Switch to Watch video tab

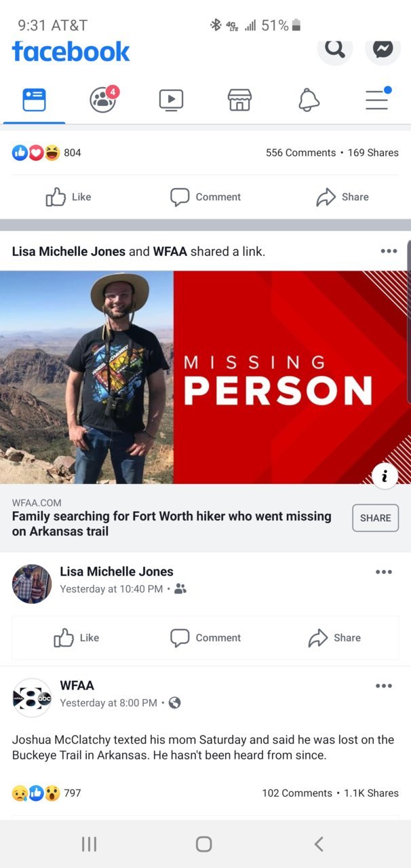[x=171, y=100]
